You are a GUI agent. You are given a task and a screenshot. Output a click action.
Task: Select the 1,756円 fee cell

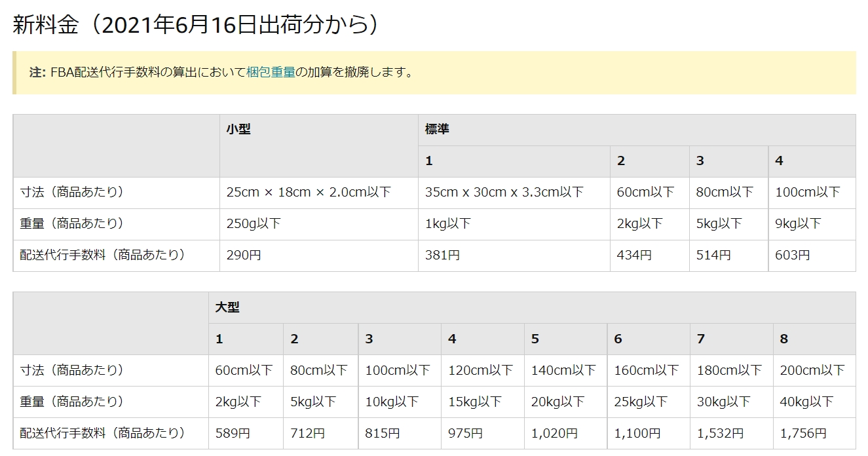(803, 433)
